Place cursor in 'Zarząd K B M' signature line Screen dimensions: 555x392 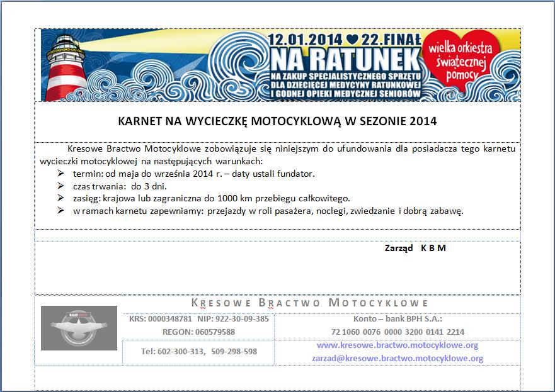415,248
